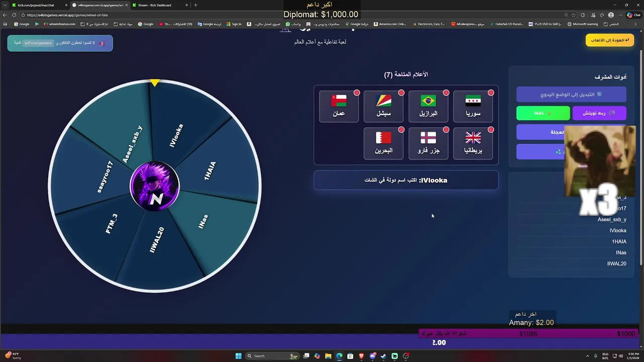Select the سوريا flag card
This screenshot has height=362, width=644.
473,106
